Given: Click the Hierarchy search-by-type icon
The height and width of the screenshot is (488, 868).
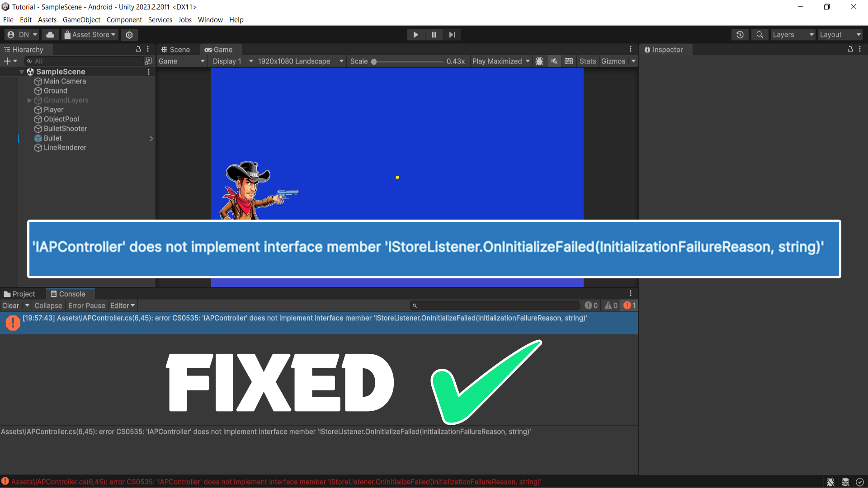Looking at the screenshot, I should pos(148,61).
